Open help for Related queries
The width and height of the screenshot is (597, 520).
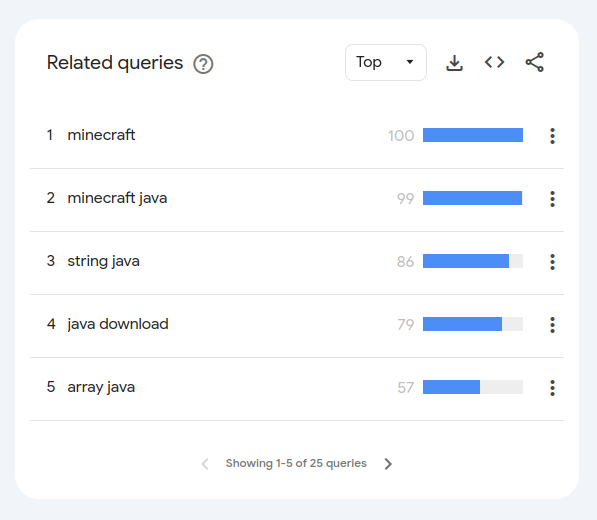203,64
